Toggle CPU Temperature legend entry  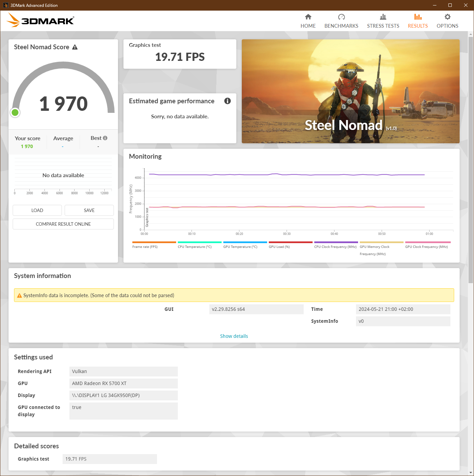[199, 245]
